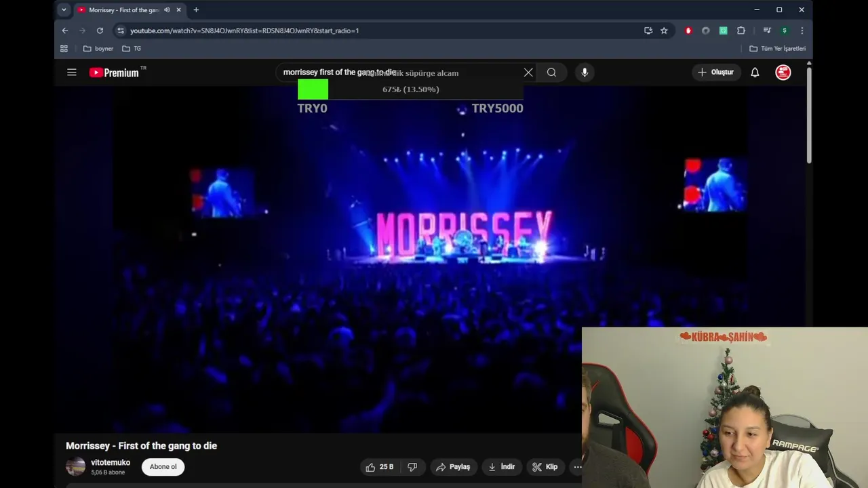
Task: Run search with the magnifier button
Action: coord(551,73)
